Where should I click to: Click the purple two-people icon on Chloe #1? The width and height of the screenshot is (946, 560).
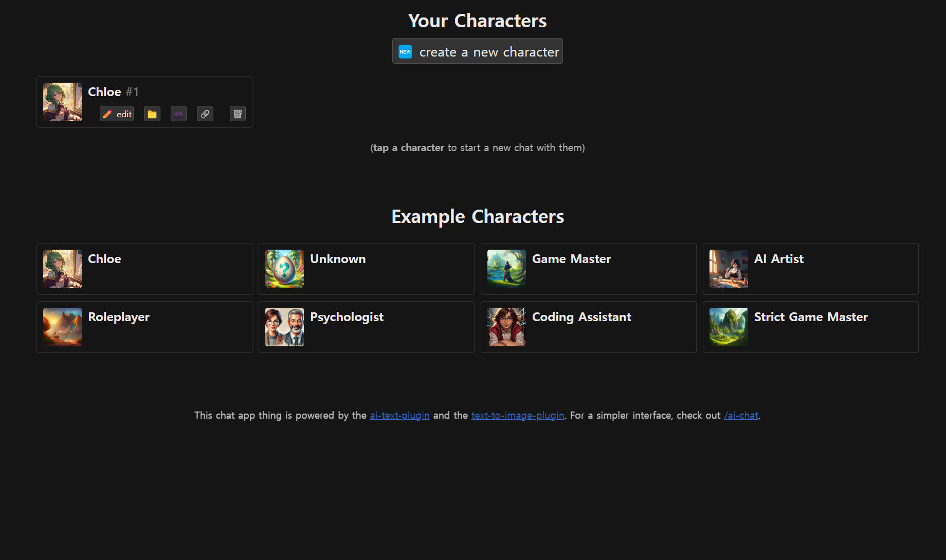pos(178,114)
